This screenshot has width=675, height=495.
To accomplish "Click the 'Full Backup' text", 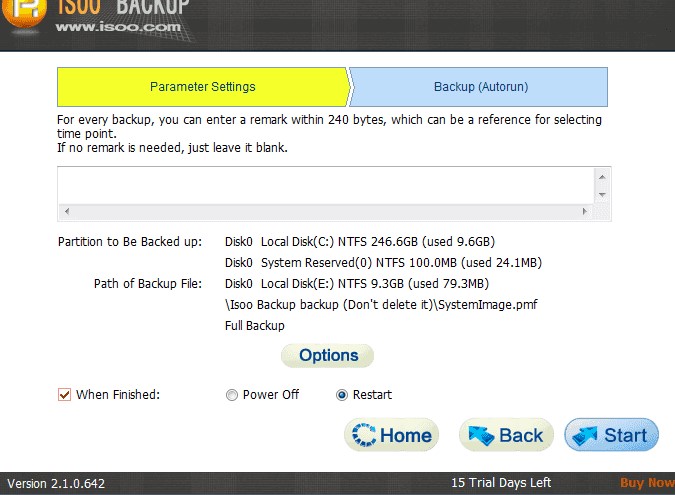I will click(254, 325).
